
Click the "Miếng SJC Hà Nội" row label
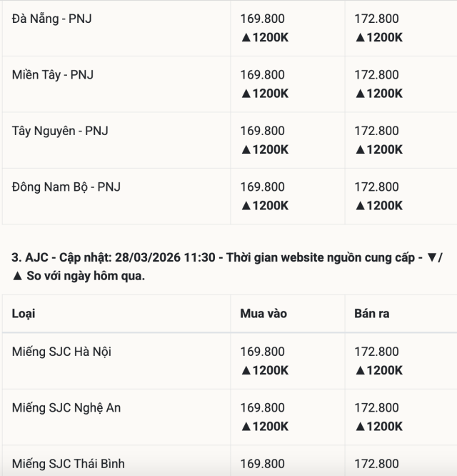coord(61,352)
